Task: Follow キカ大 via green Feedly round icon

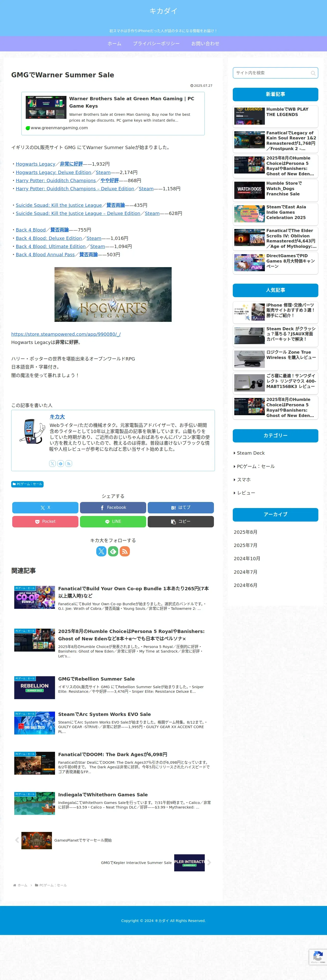Action: pyautogui.click(x=113, y=551)
